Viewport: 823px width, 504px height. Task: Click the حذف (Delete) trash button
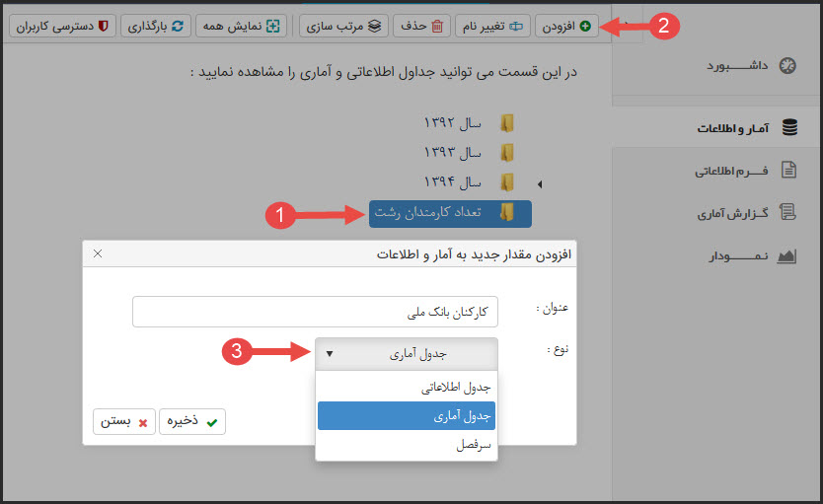click(x=421, y=26)
